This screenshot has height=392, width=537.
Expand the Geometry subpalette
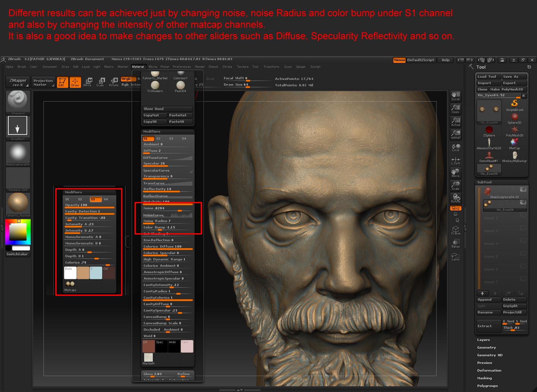[x=486, y=348]
